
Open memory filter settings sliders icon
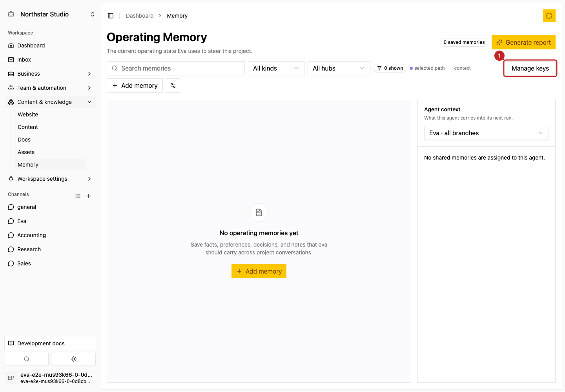[173, 85]
